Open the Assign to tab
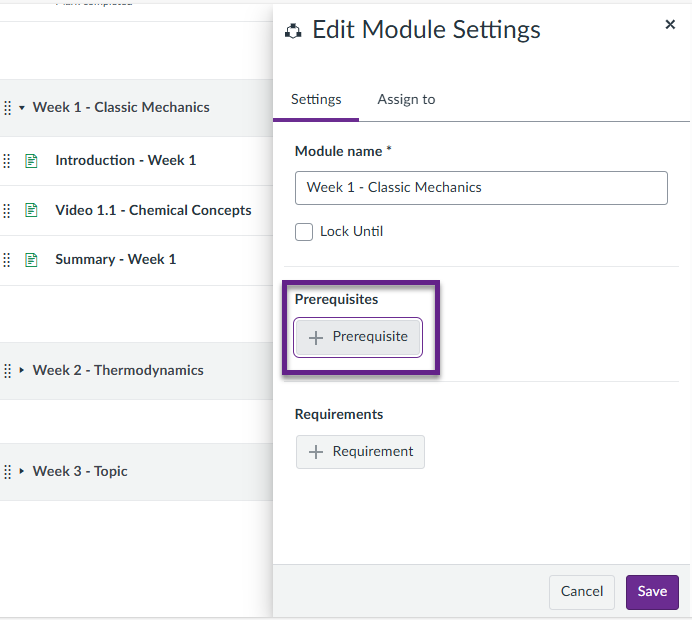The width and height of the screenshot is (692, 620). tap(406, 99)
